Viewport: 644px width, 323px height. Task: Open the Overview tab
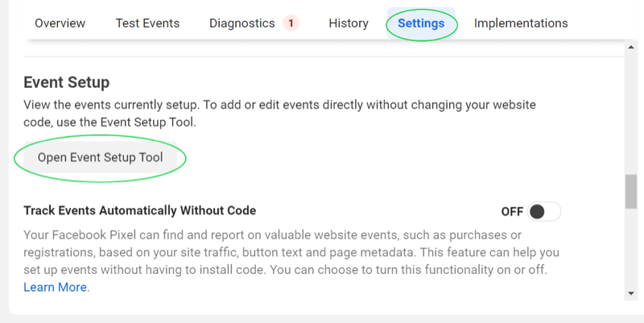[60, 23]
